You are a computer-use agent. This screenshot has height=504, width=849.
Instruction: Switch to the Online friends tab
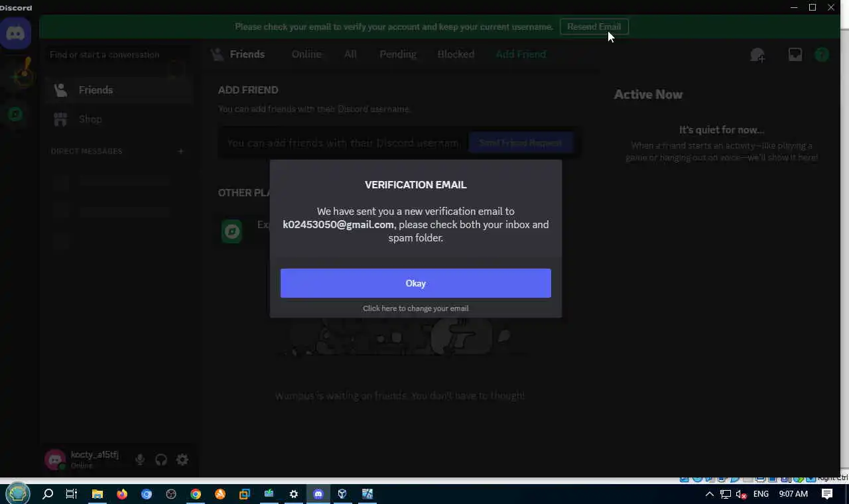click(x=306, y=54)
